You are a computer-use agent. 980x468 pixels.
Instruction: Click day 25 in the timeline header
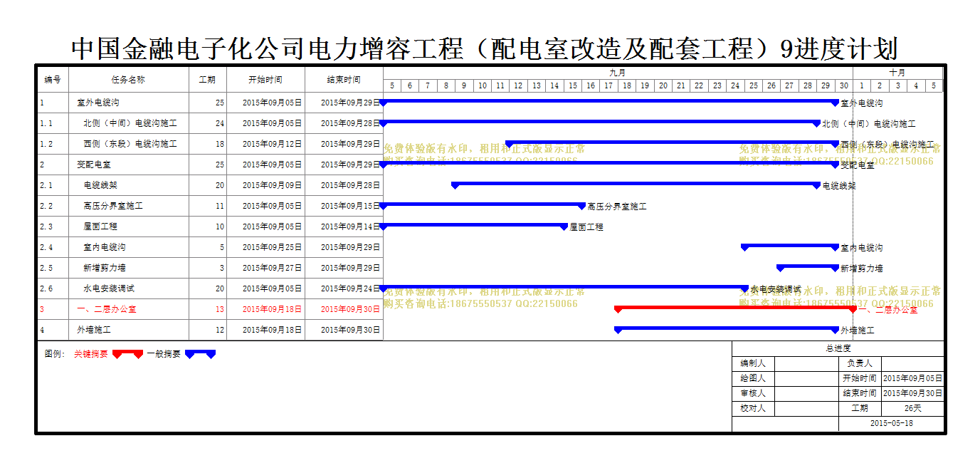(753, 85)
